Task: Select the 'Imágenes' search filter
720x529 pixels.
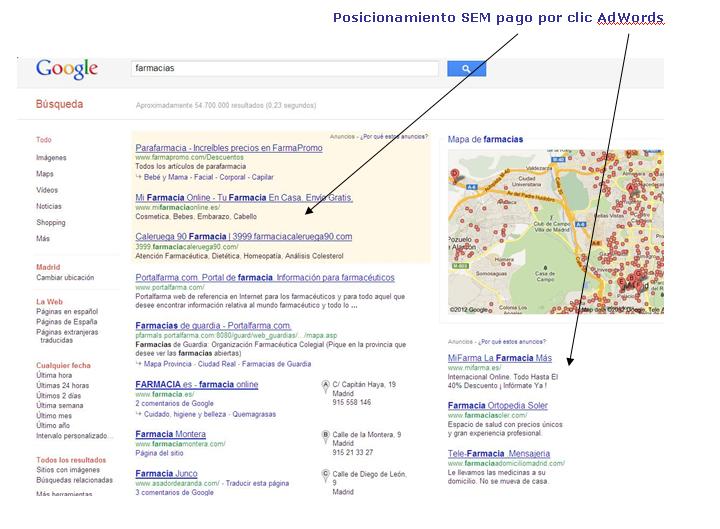Action: [51, 158]
